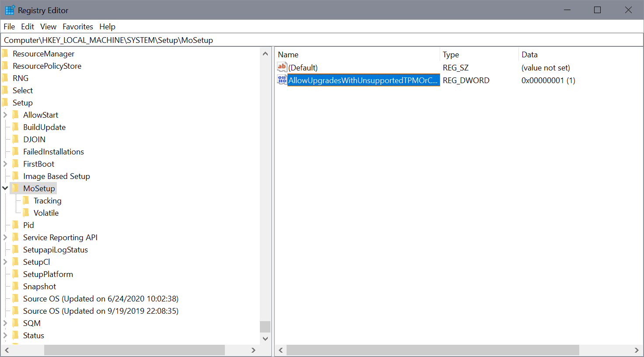The height and width of the screenshot is (357, 644).
Task: Select the Image Based Setup key
Action: (56, 176)
